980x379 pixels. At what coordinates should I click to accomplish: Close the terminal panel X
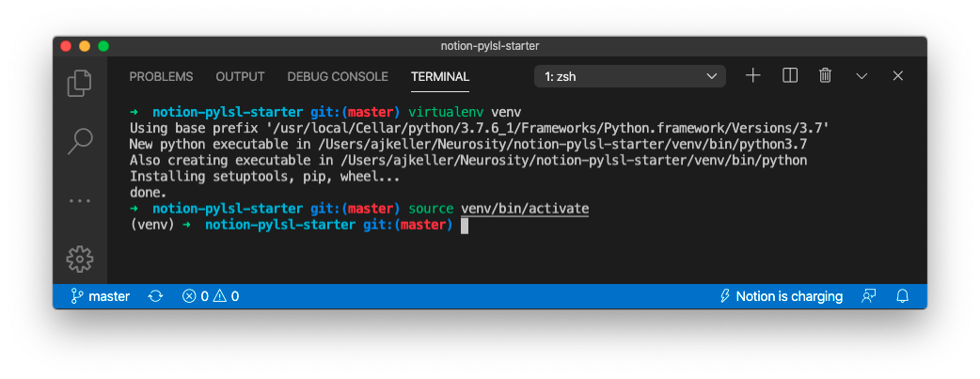[x=898, y=76]
